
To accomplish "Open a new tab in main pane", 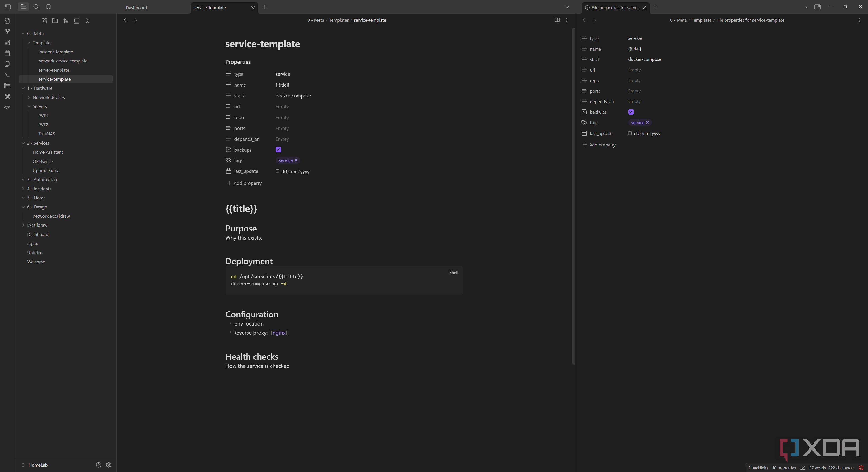I will [x=265, y=7].
